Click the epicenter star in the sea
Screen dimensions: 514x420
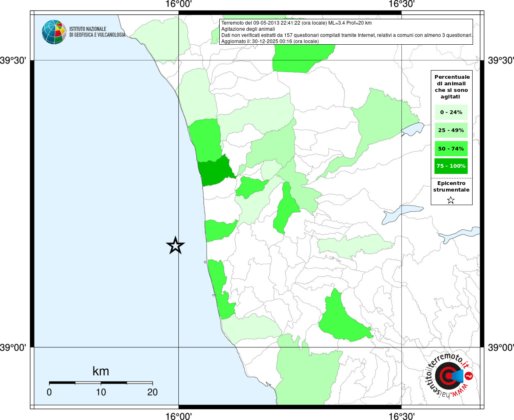point(175,246)
